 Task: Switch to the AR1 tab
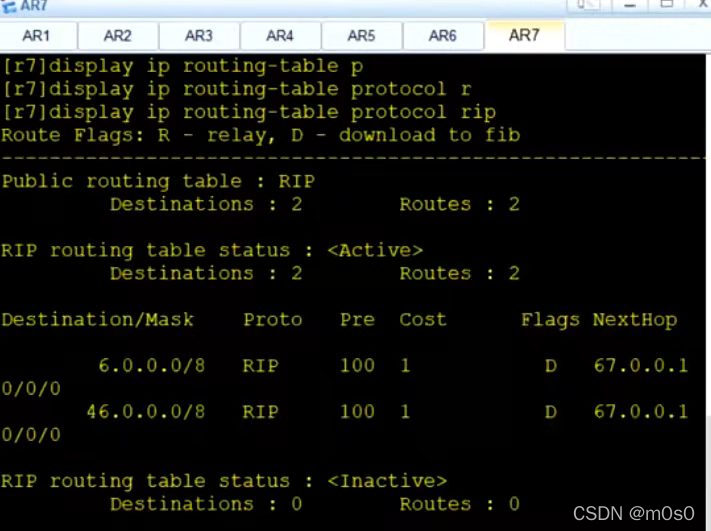point(37,35)
